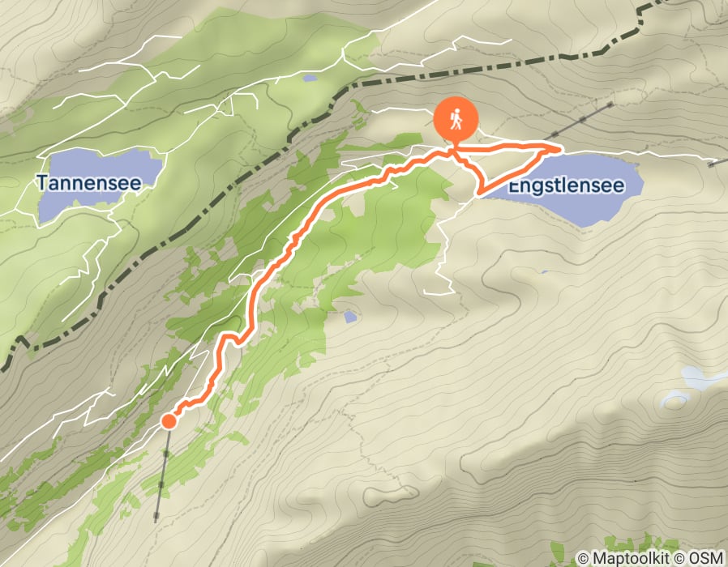Click the large pale-blue snow patch

tap(702, 377)
